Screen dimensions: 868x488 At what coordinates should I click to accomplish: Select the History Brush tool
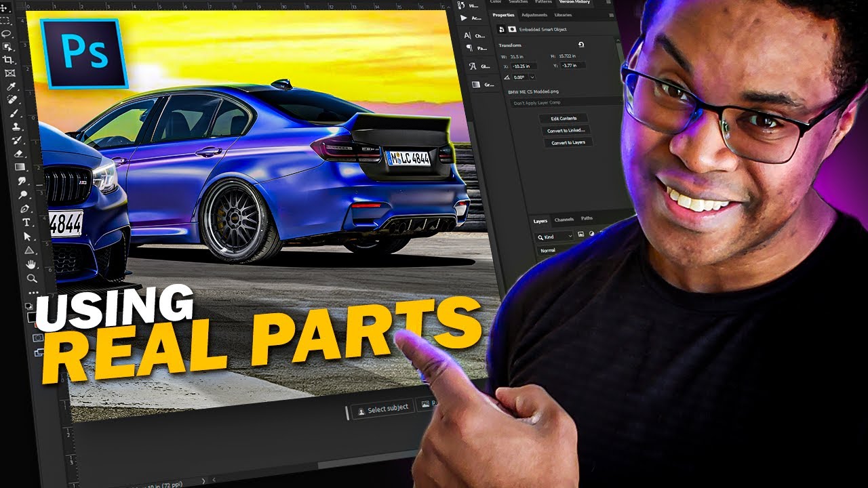tap(16, 140)
